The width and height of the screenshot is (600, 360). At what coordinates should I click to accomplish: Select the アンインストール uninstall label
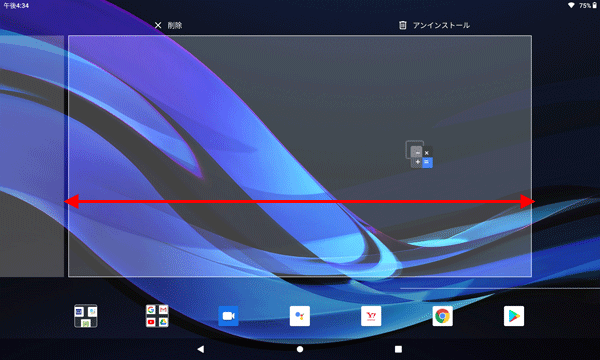click(x=441, y=25)
